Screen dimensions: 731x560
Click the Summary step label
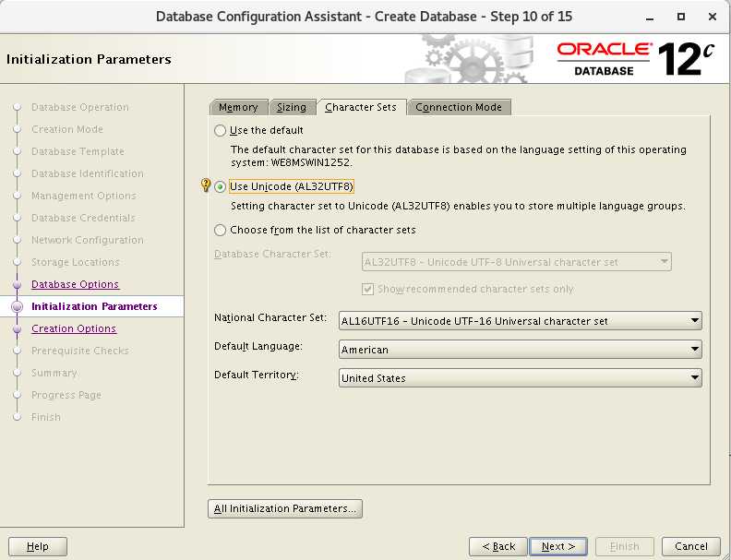(x=54, y=373)
